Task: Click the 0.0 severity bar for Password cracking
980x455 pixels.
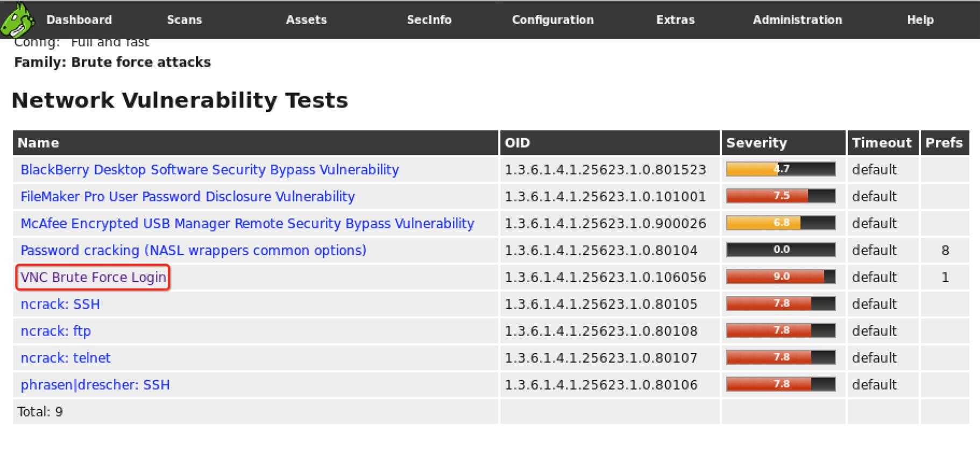Action: 780,250
